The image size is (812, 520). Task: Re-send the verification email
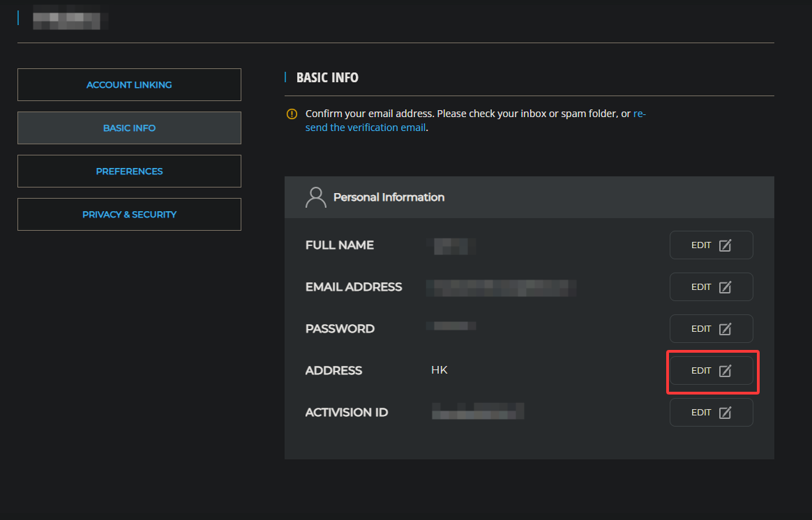pyautogui.click(x=365, y=128)
